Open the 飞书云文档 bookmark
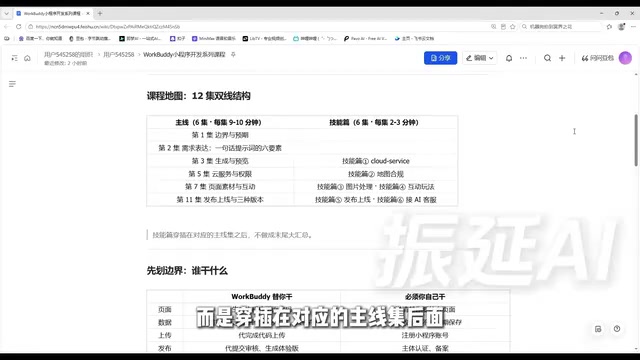Viewport: 640px width, 360px height. click(414, 38)
